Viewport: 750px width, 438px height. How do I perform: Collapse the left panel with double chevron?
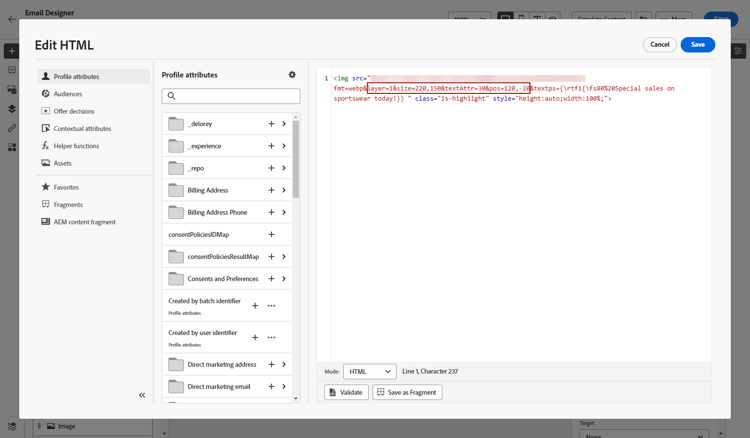click(x=142, y=395)
